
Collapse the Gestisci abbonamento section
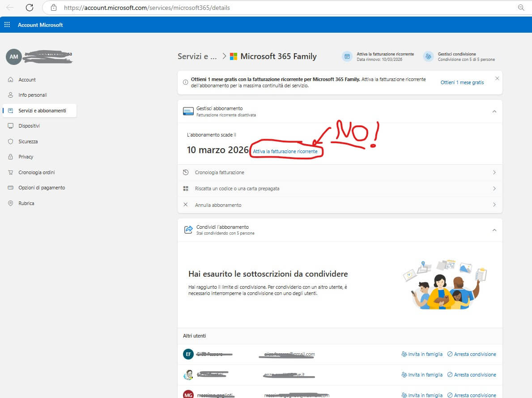(494, 111)
